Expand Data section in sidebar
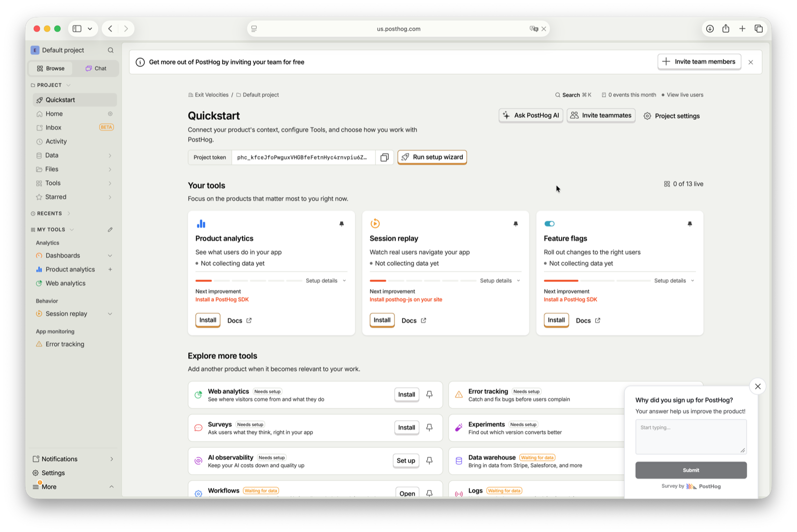797x532 pixels. tap(110, 155)
